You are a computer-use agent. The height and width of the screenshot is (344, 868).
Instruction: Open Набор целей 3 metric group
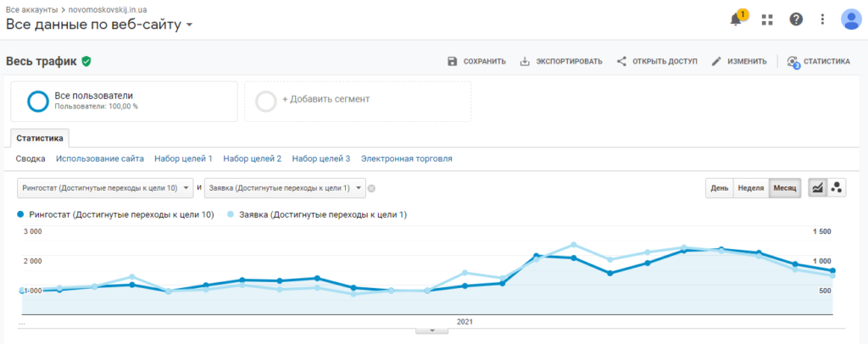[321, 158]
